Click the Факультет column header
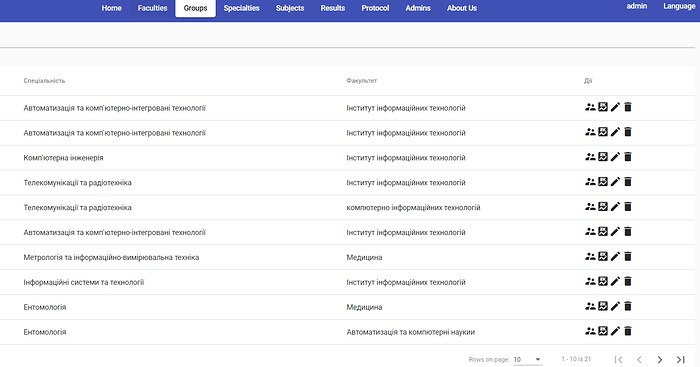This screenshot has width=700, height=367. tap(362, 81)
